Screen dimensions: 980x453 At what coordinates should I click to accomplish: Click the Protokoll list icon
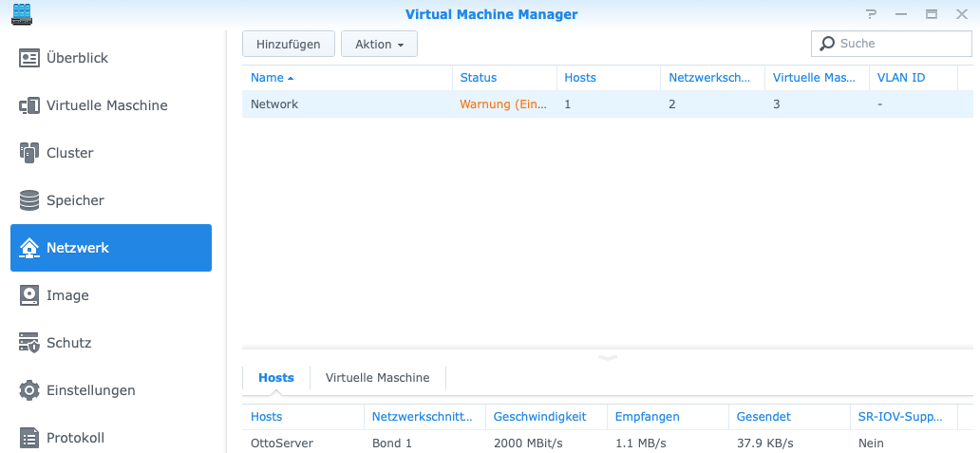[29, 438]
